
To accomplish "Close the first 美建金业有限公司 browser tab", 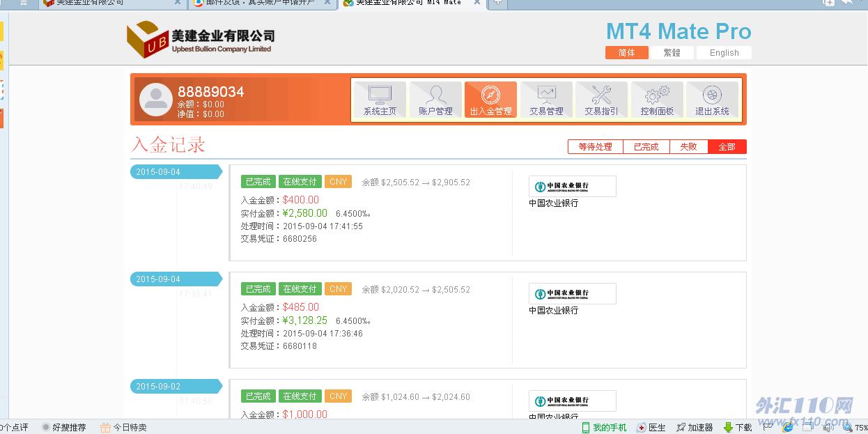I will [177, 3].
